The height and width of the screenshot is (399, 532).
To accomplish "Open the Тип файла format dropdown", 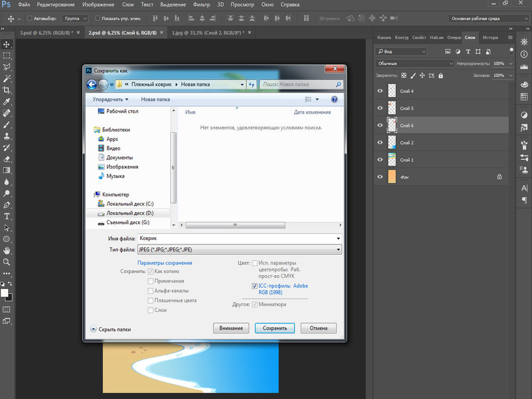I will (239, 250).
